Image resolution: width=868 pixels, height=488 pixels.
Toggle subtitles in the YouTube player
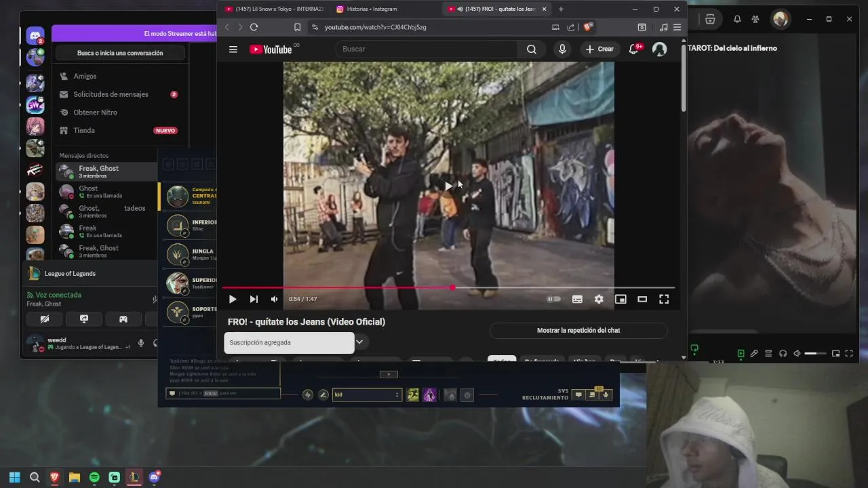(x=577, y=299)
